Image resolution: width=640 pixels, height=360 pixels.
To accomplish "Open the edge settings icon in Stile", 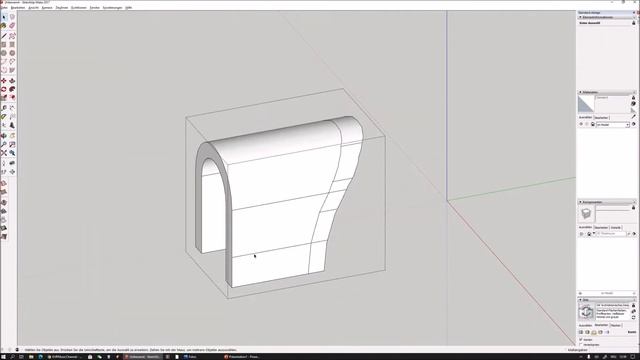I will 581,332.
